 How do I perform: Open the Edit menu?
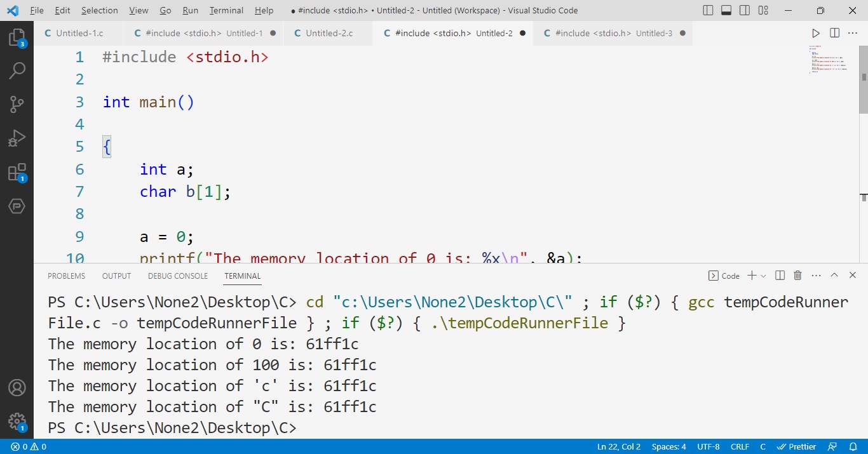62,10
